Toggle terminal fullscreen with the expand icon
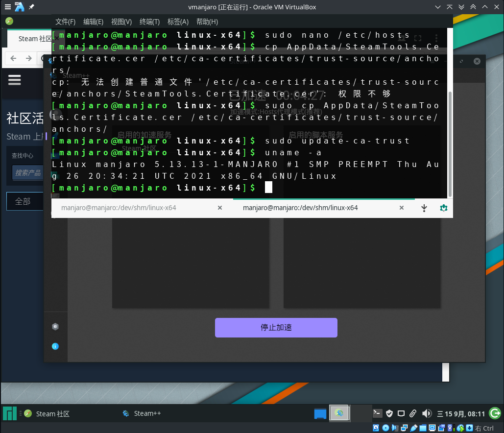The width and height of the screenshot is (504, 433). point(418,38)
